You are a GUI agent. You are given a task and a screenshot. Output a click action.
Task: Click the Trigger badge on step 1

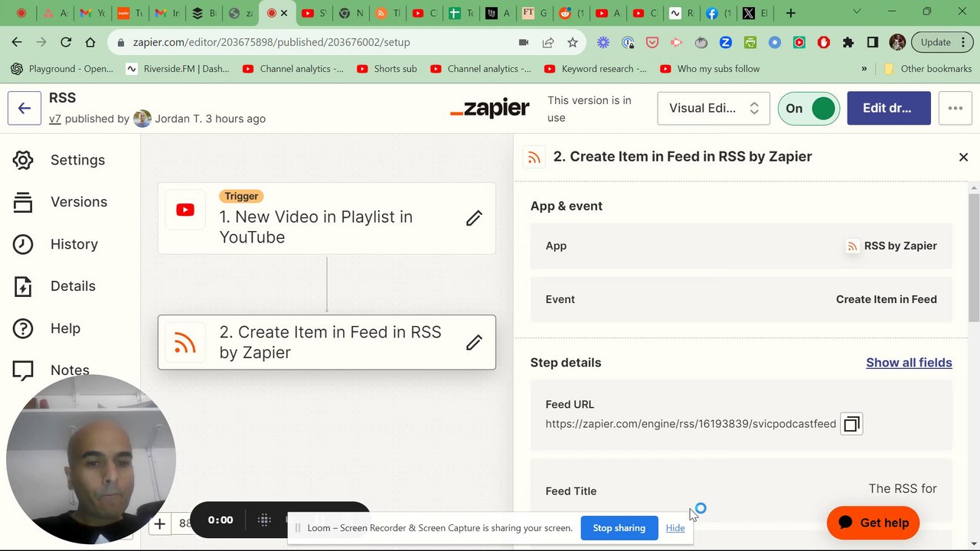coord(241,196)
